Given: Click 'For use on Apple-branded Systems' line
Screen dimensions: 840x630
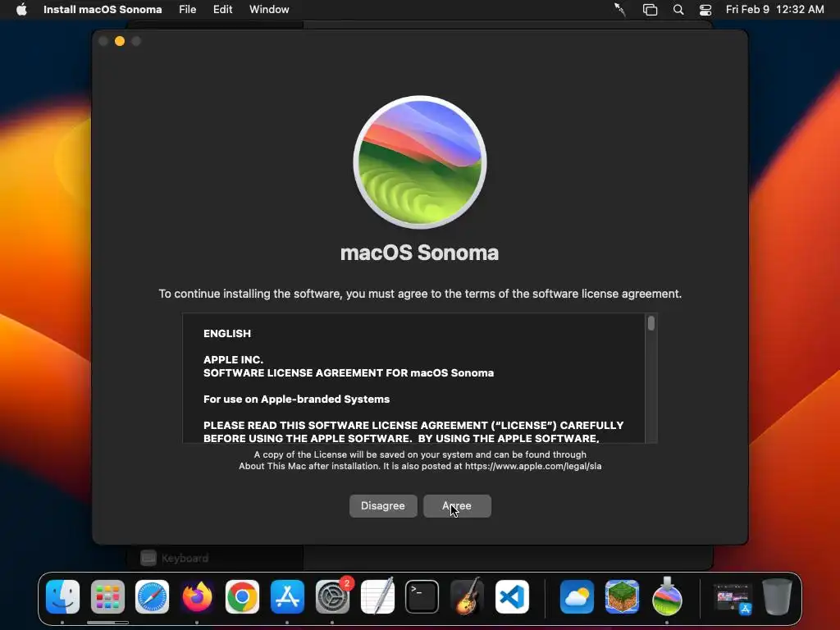Looking at the screenshot, I should [296, 399].
